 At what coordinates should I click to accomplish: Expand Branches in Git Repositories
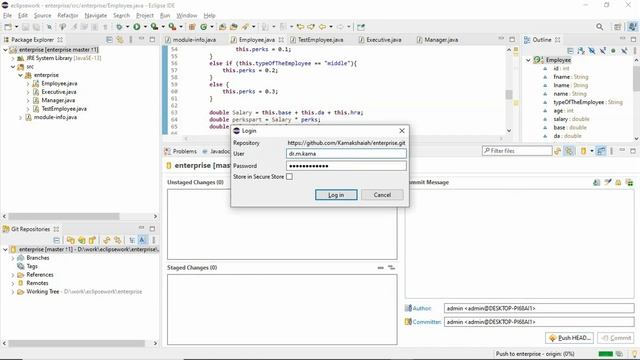pyautogui.click(x=13, y=258)
